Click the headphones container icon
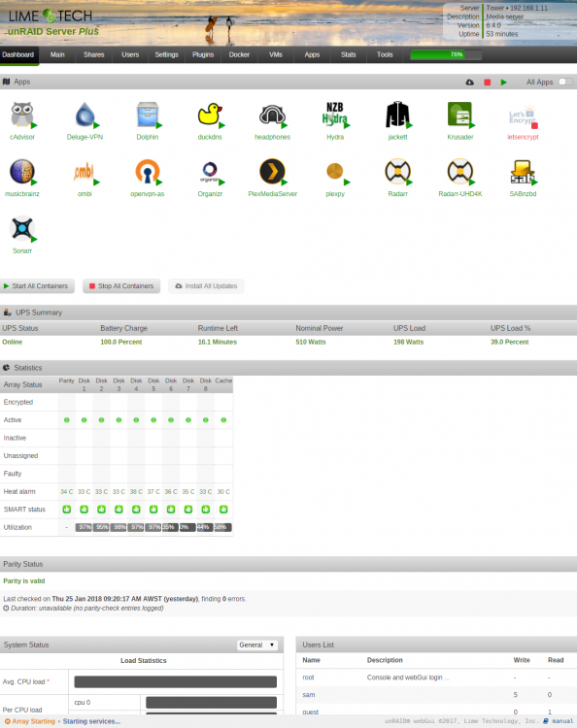The width and height of the screenshot is (577, 728). pos(272,115)
